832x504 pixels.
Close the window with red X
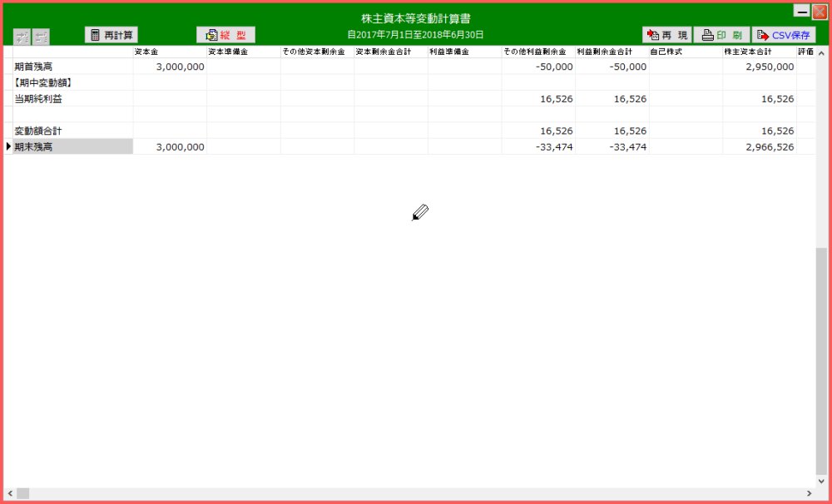coord(820,12)
